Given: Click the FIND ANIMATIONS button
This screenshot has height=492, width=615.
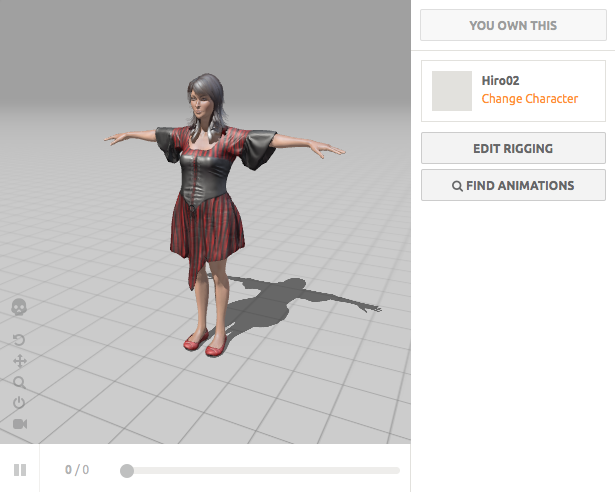Looking at the screenshot, I should coord(513,185).
